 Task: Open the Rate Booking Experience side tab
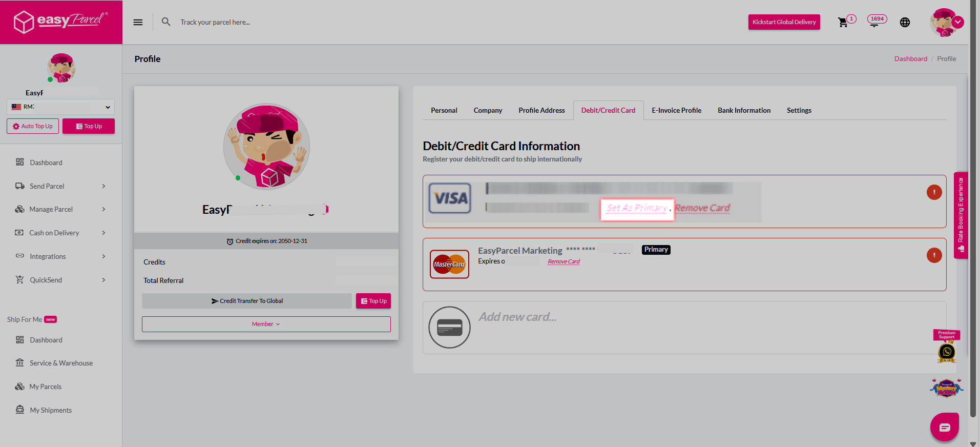961,215
